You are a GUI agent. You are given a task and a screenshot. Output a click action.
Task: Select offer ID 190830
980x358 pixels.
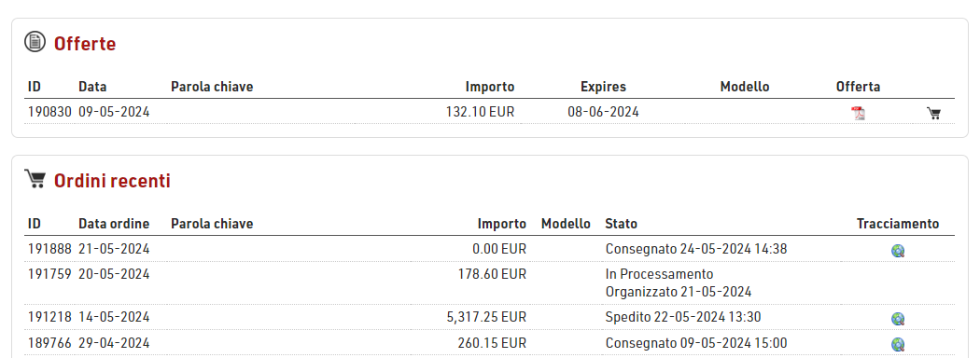coord(49,112)
